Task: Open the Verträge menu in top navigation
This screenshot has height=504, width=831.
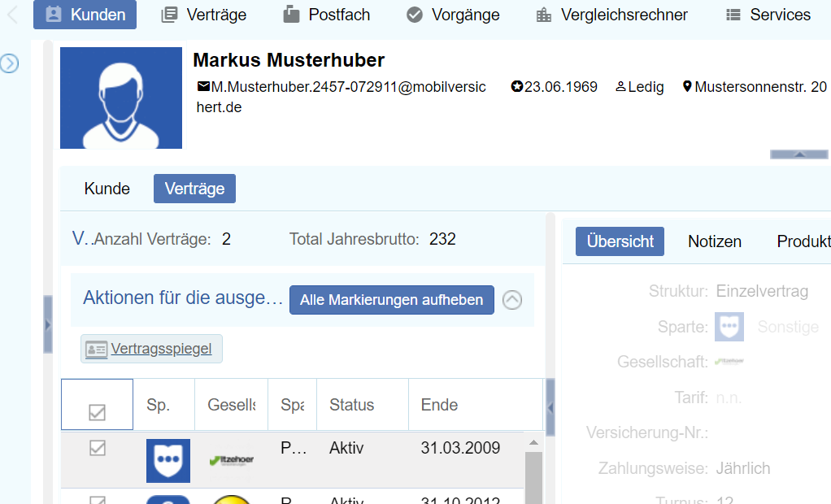Action: coord(203,15)
